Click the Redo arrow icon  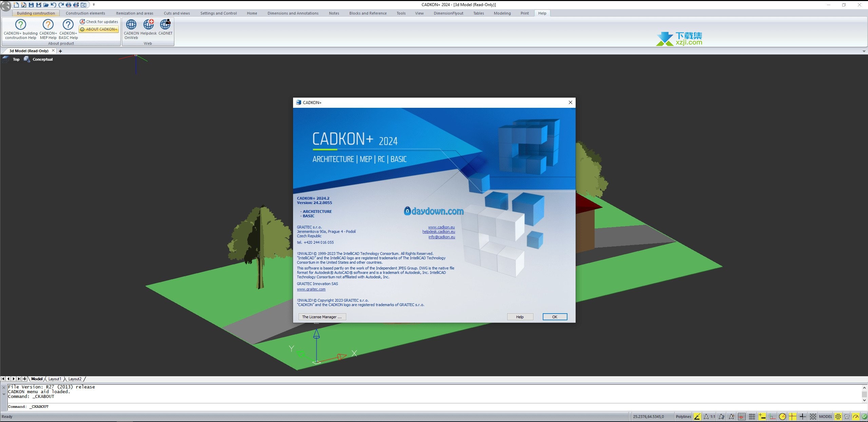click(x=61, y=5)
